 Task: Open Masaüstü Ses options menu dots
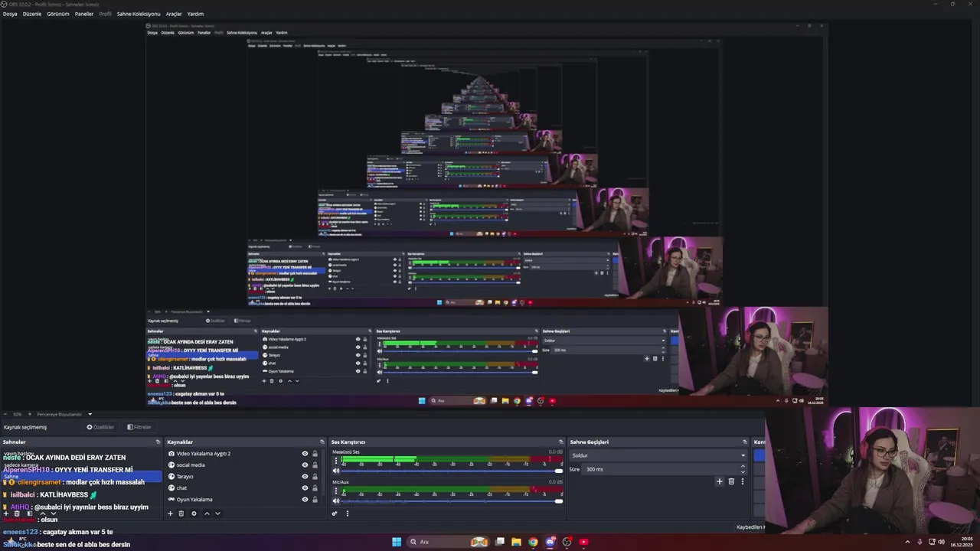335,461
